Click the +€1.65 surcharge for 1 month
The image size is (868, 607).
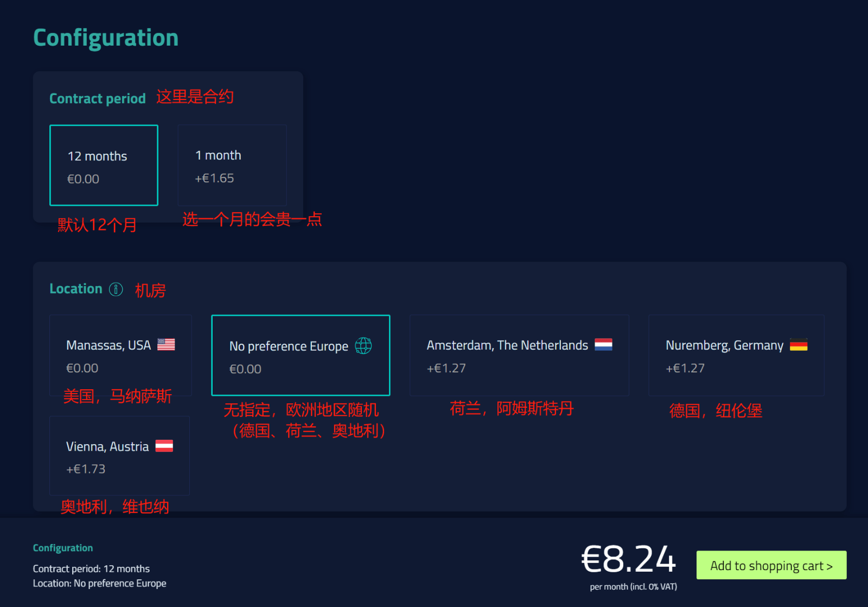[x=215, y=178]
